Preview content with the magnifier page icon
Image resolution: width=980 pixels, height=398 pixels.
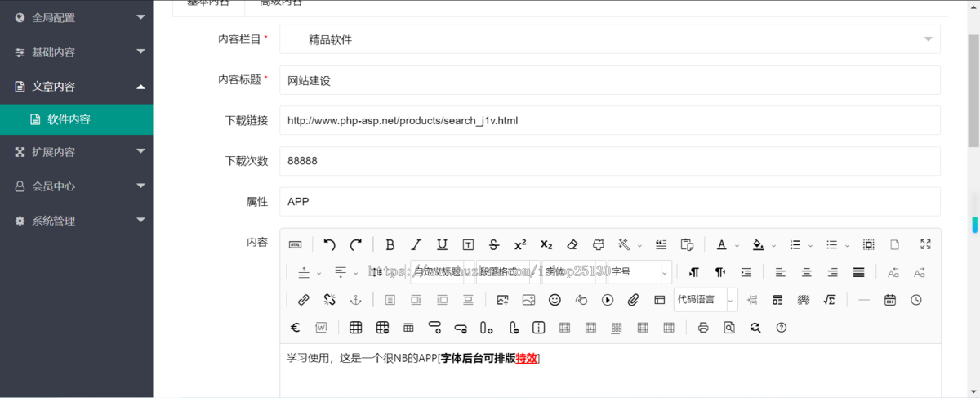click(729, 328)
